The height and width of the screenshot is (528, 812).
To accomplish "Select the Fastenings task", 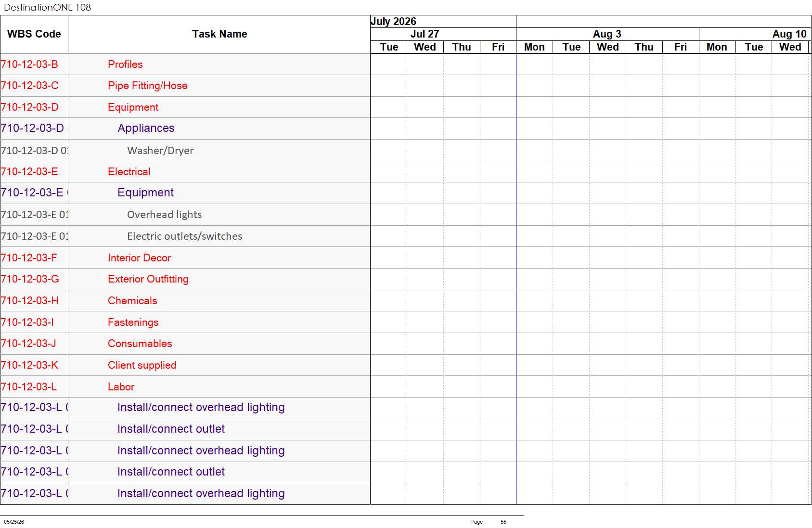I will tap(133, 322).
